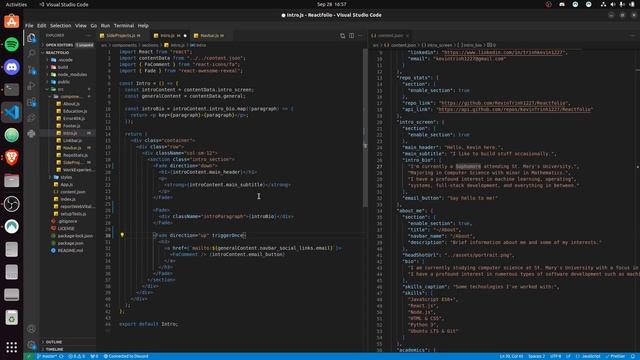Open Spotify from the dock

click(x=11, y=44)
